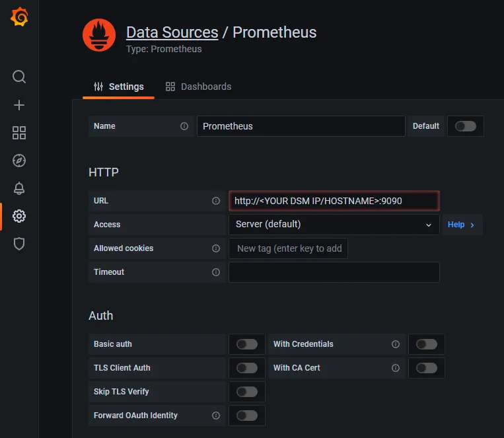Screen dimensions: 504x438
Task: Open Server Admin shield icon in sidebar
Action: coord(19,244)
